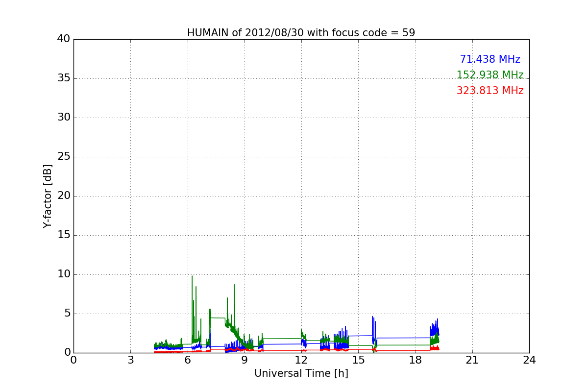Click the x-axis tick label 18
Image resolution: width=588 pixels, height=392 pixels.
pos(415,360)
